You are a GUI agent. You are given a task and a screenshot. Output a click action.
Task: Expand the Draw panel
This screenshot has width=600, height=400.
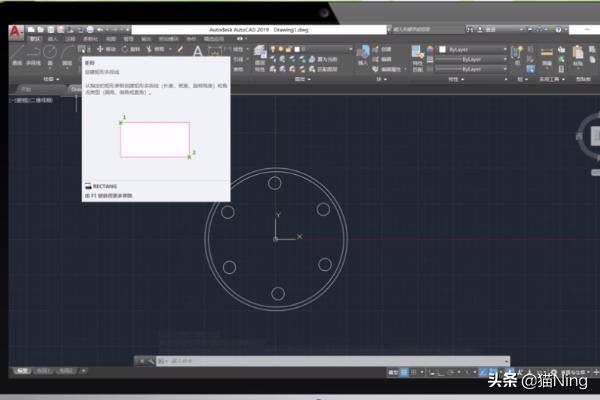click(51, 79)
